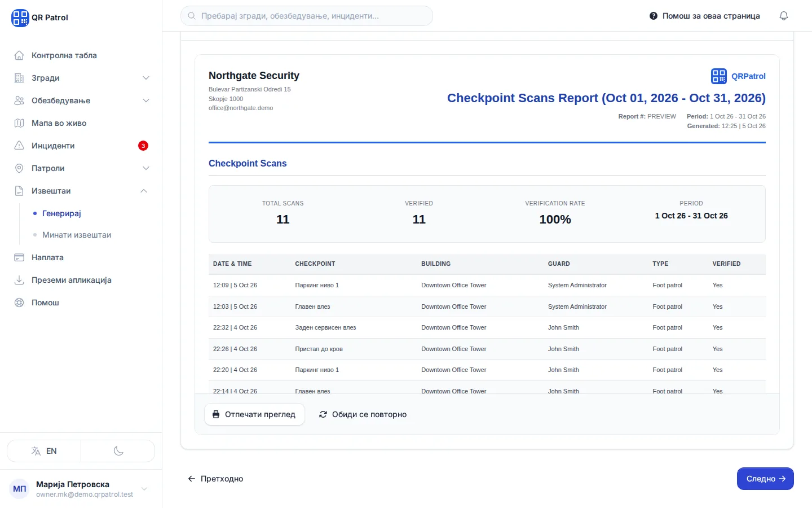Click the Контролна табла home icon
812x508 pixels.
click(x=19, y=55)
